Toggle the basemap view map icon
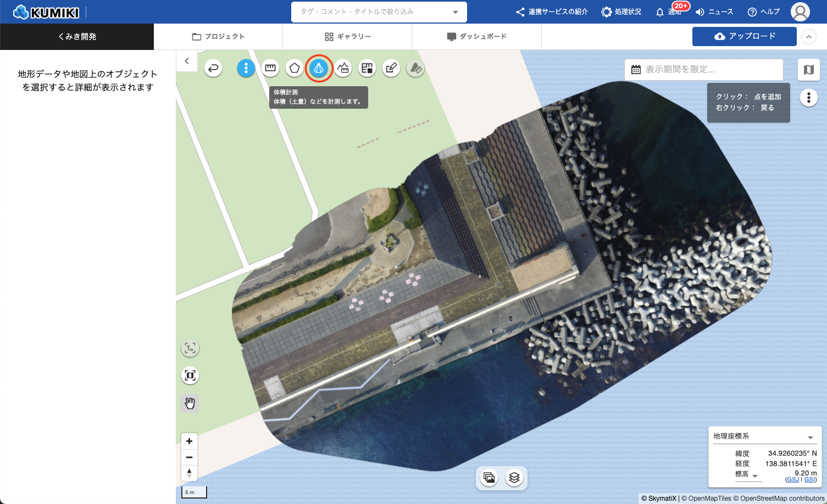The height and width of the screenshot is (504, 827). tap(808, 70)
